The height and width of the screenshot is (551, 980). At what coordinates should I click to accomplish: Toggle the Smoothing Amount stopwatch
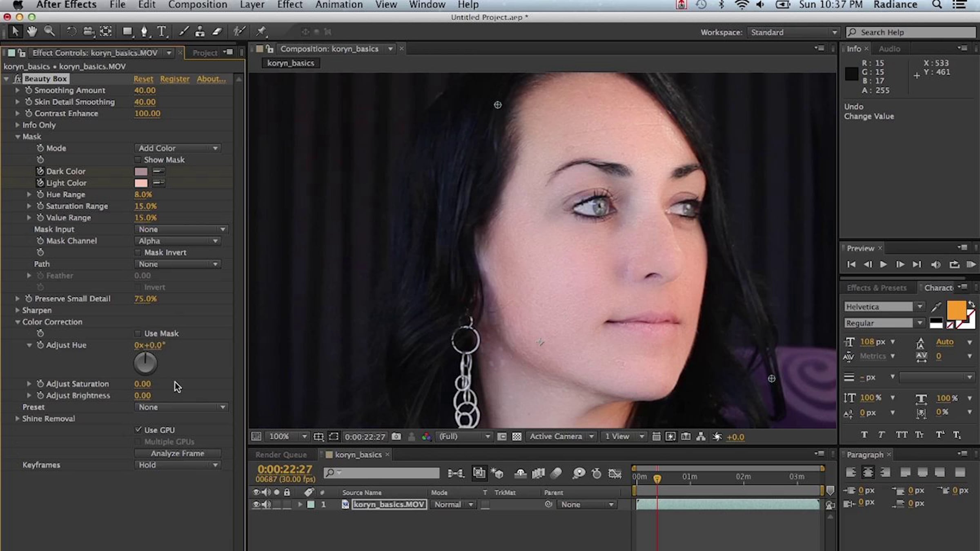pyautogui.click(x=29, y=90)
